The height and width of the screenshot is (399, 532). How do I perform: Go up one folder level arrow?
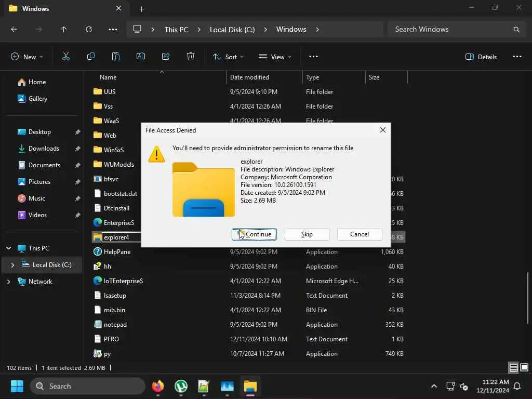63,30
